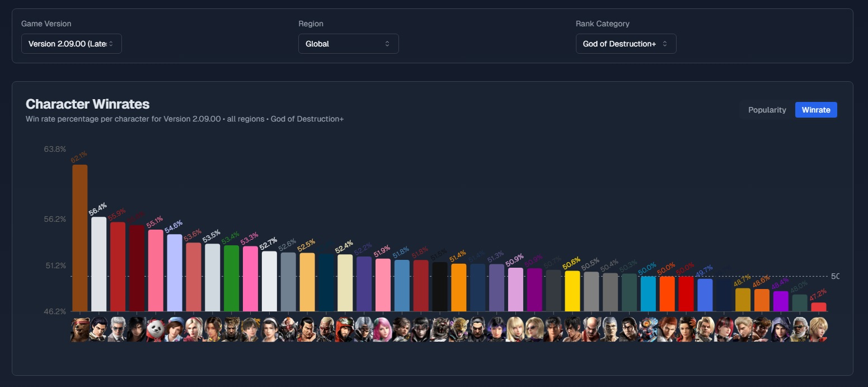Click the 56.2% y-axis label

[55, 219]
